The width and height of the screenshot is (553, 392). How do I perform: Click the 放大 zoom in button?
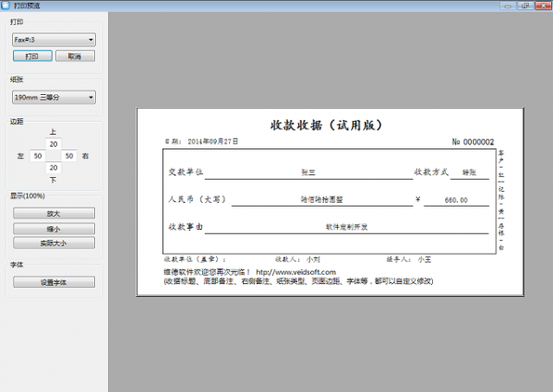click(54, 213)
